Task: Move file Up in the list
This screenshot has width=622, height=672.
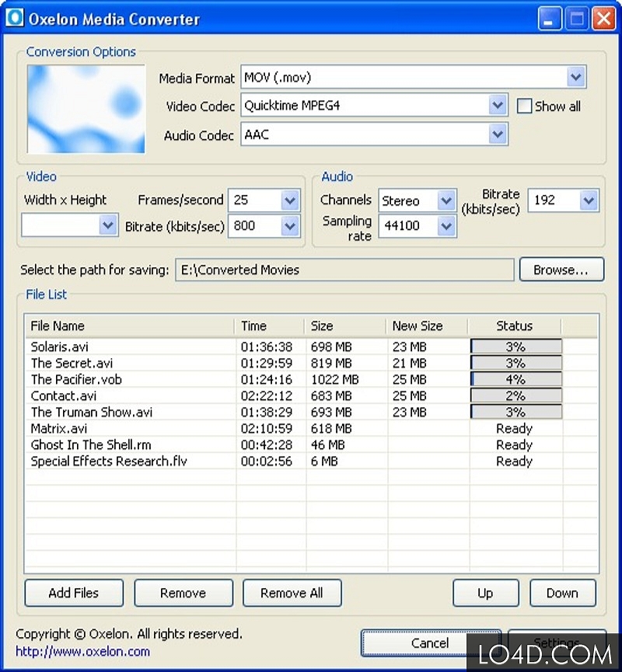Action: [x=486, y=593]
